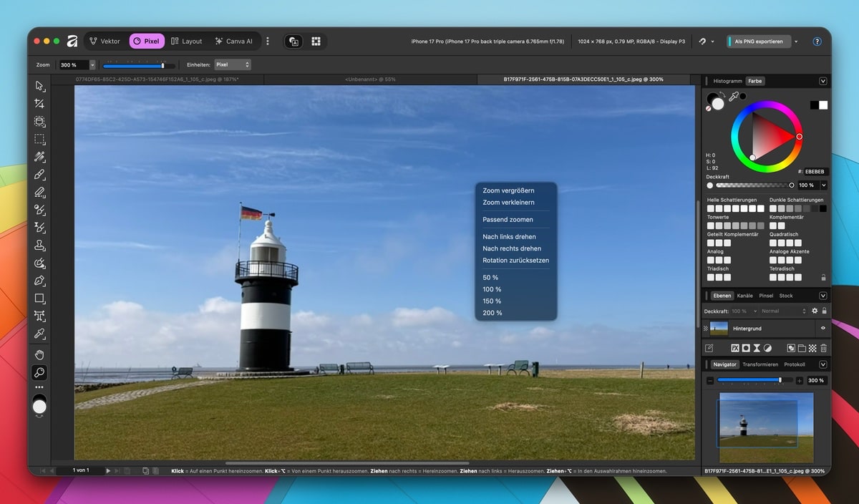The width and height of the screenshot is (859, 504).
Task: Click the Navigator zoom-in plus button
Action: point(799,380)
